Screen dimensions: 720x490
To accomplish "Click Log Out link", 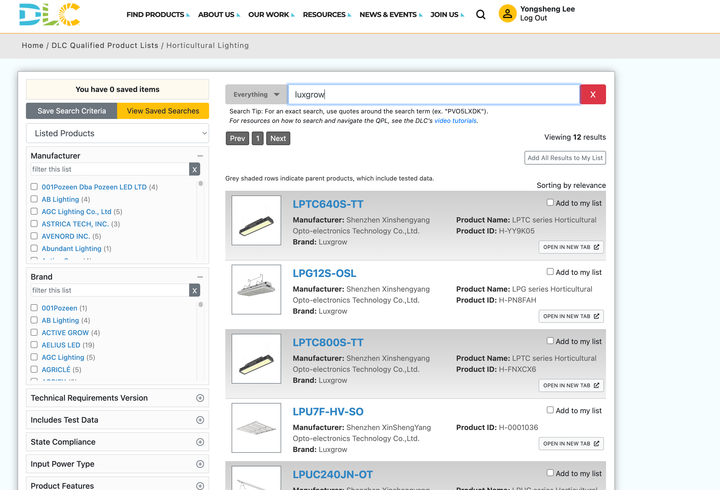I will (x=533, y=18).
